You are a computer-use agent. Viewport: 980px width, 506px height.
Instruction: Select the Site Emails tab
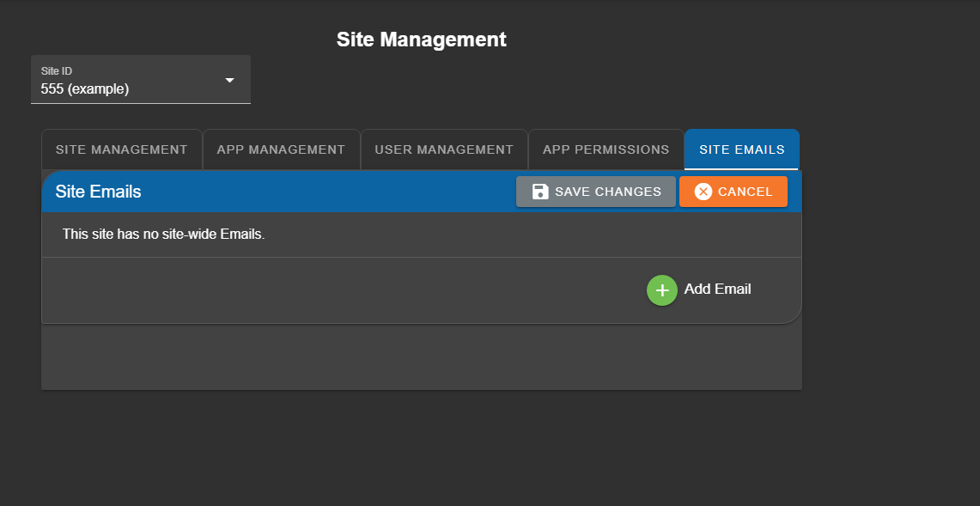(x=741, y=149)
